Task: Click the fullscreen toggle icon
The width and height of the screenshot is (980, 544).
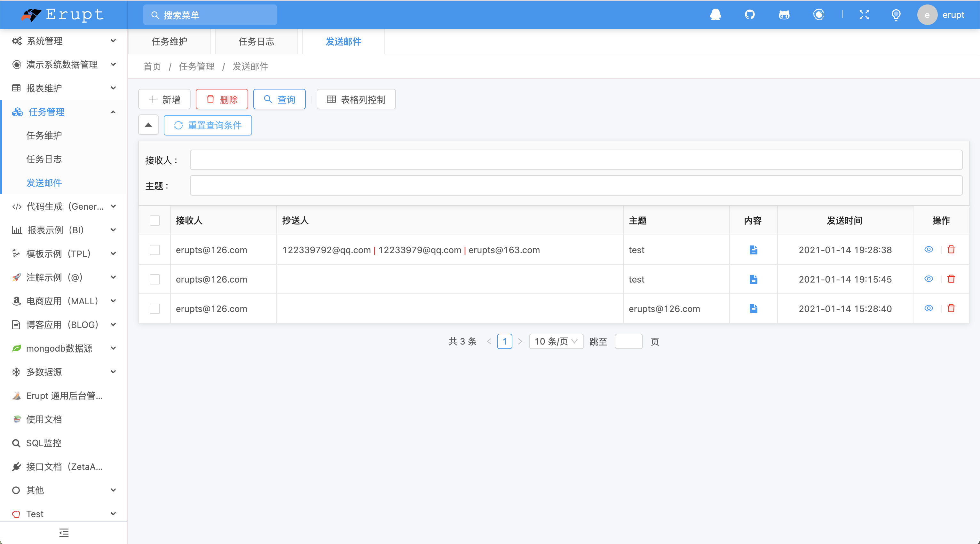Action: point(864,15)
